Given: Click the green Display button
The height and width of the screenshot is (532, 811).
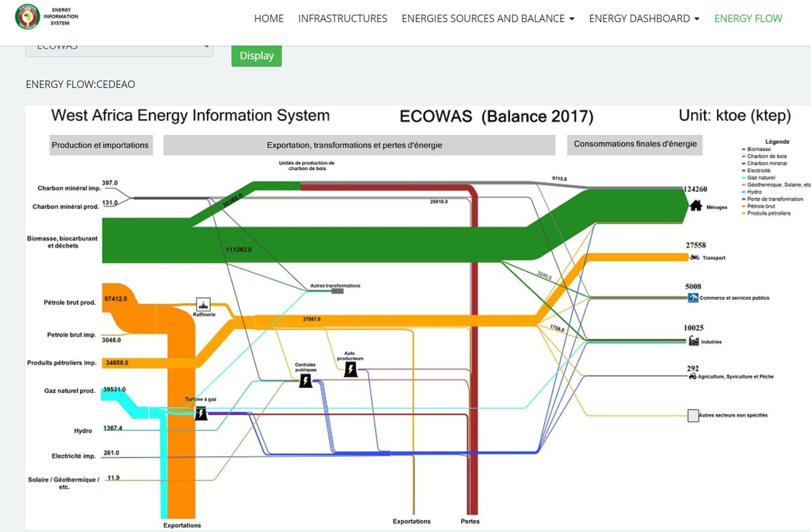Looking at the screenshot, I should coord(257,55).
